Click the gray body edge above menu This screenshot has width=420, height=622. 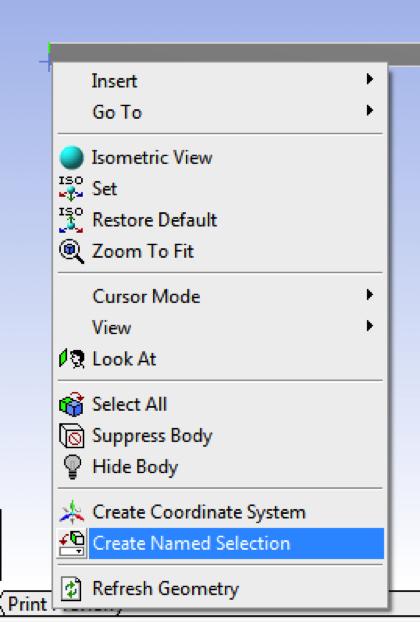[234, 53]
